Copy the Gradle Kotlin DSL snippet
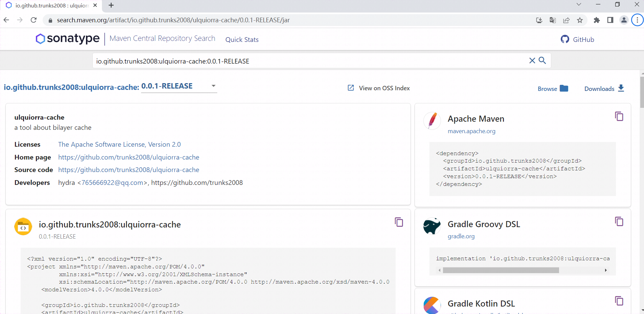Image resolution: width=644 pixels, height=314 pixels. tap(619, 301)
